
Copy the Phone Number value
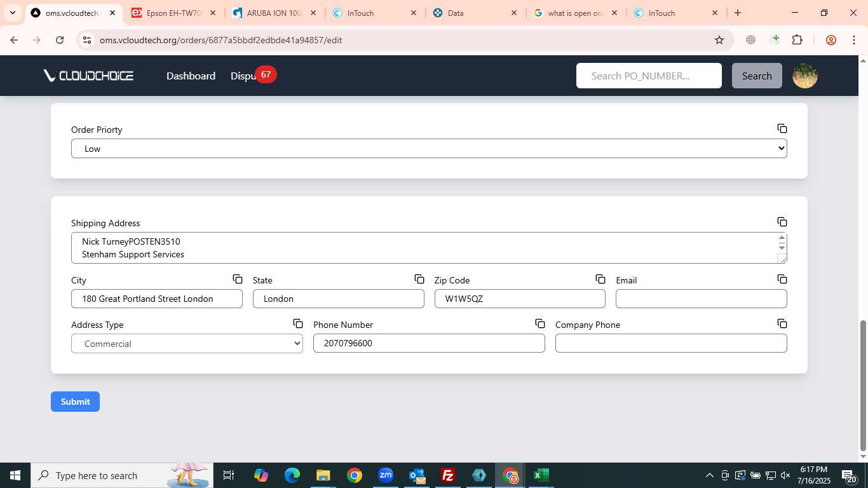[x=540, y=323]
